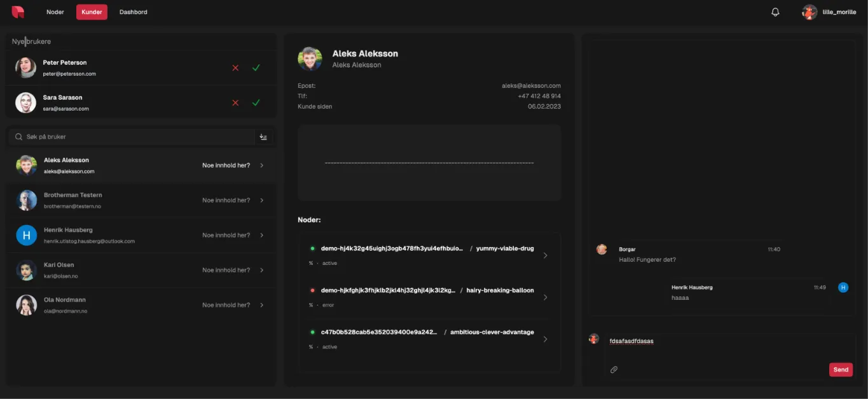Click Aleks Aleksson's large profile photo
Viewport: 868px width, 399px height.
click(x=310, y=58)
